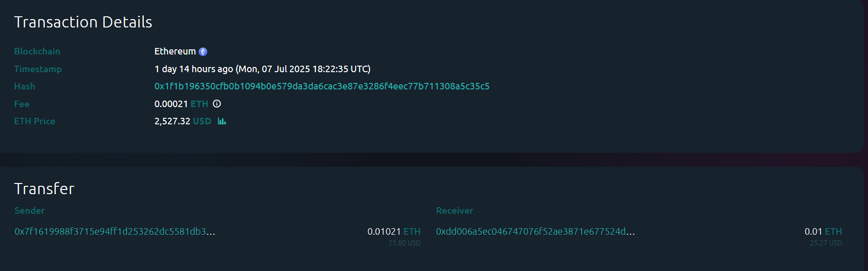Click the receiver's 0.01 ETH amount
The width and height of the screenshot is (868, 271).
[x=823, y=231]
